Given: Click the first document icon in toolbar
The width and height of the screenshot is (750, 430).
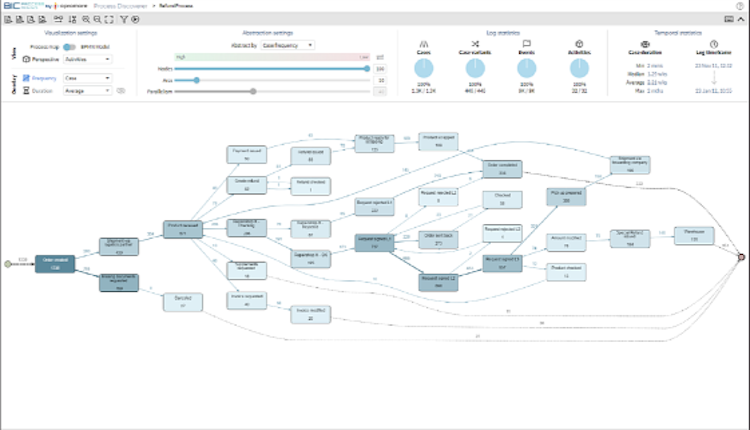Looking at the screenshot, I should pyautogui.click(x=8, y=20).
